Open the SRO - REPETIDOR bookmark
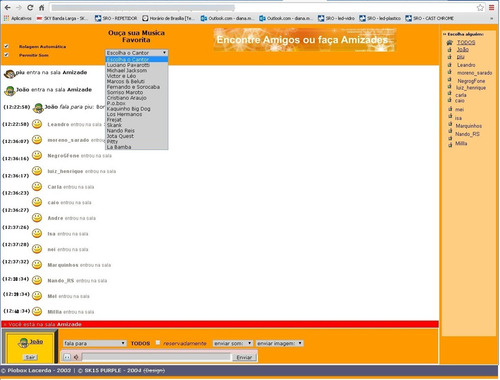Image resolution: width=500 pixels, height=380 pixels. coord(116,18)
